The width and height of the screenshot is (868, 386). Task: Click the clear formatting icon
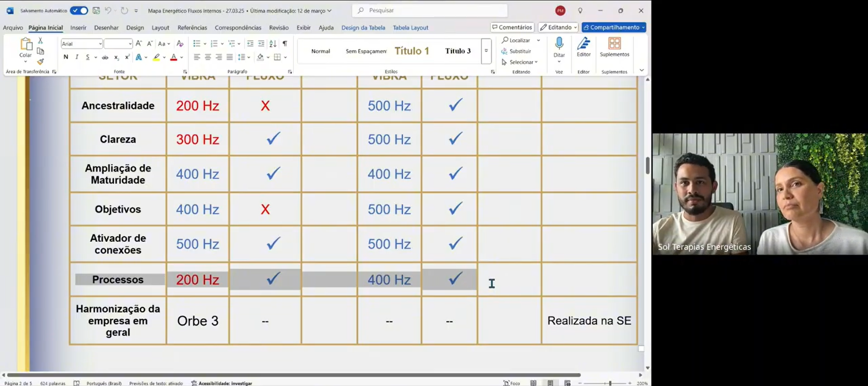(x=180, y=43)
